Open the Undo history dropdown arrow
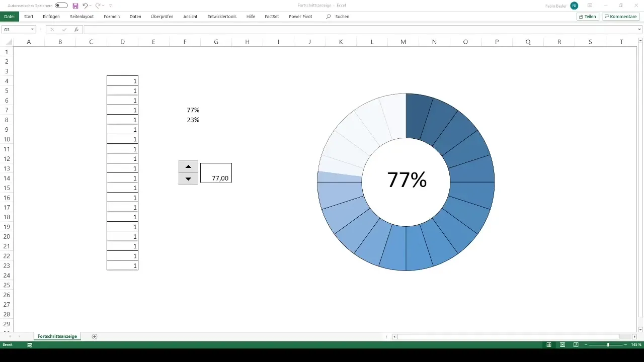The width and height of the screenshot is (644, 362). [x=90, y=6]
